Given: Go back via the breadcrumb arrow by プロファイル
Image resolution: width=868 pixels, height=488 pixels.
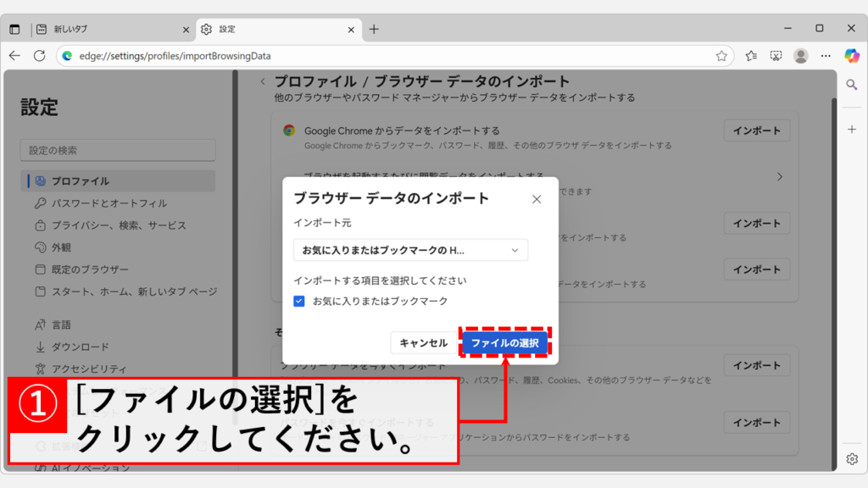Looking at the screenshot, I should coord(263,82).
